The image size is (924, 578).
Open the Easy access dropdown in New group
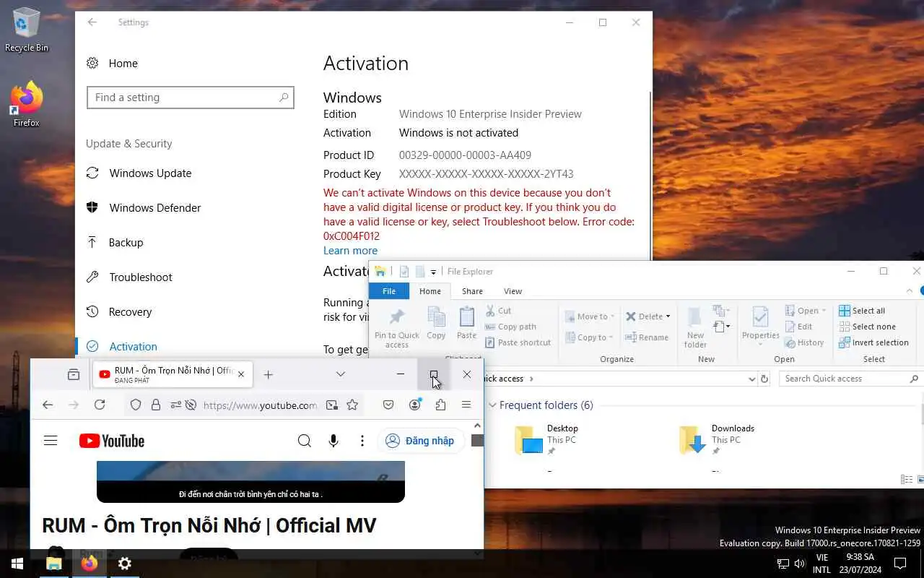(720, 327)
